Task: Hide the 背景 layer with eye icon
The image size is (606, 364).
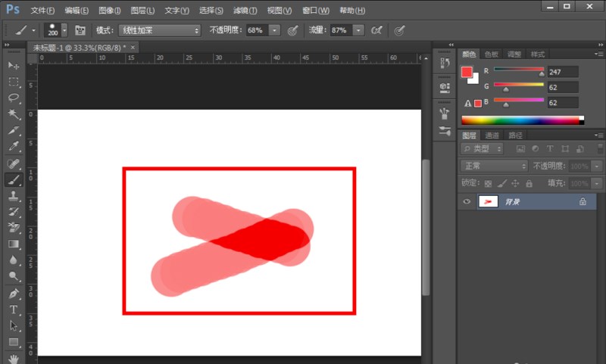Action: (467, 202)
